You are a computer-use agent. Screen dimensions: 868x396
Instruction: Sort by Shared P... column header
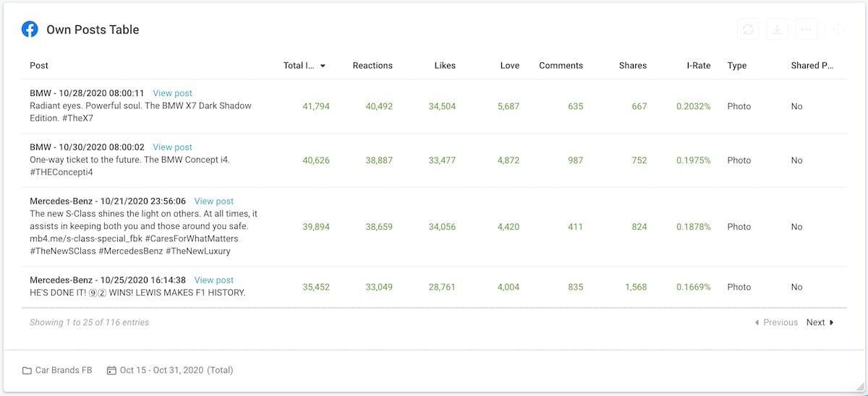pos(812,66)
